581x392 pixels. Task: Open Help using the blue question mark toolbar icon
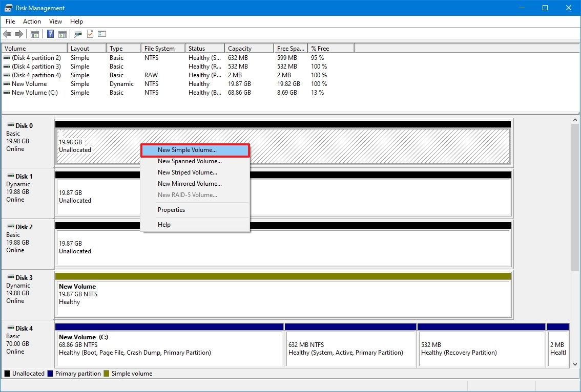click(x=50, y=34)
